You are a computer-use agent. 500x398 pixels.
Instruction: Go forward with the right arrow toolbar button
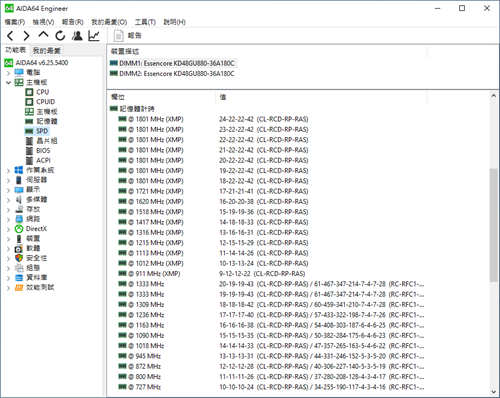coord(26,35)
